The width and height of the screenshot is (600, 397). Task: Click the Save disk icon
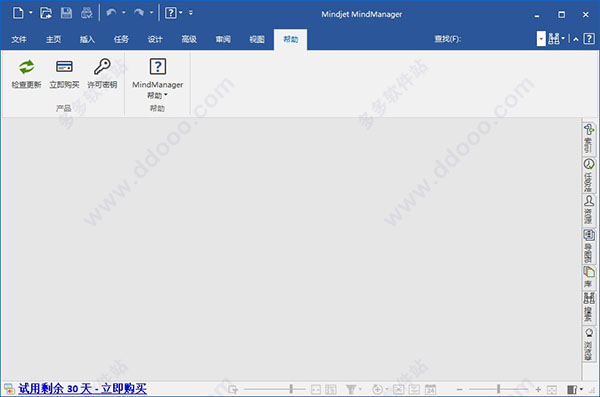(66, 13)
